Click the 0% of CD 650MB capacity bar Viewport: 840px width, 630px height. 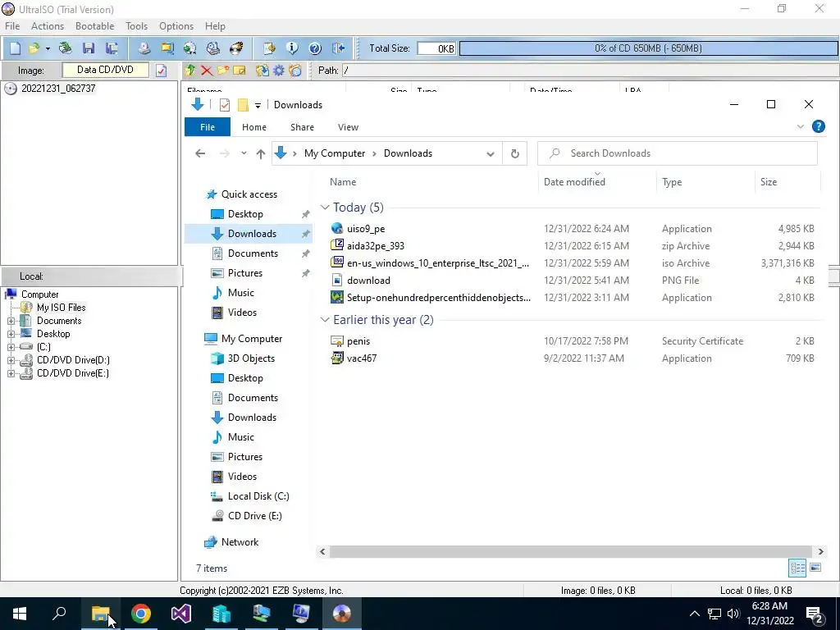click(648, 48)
